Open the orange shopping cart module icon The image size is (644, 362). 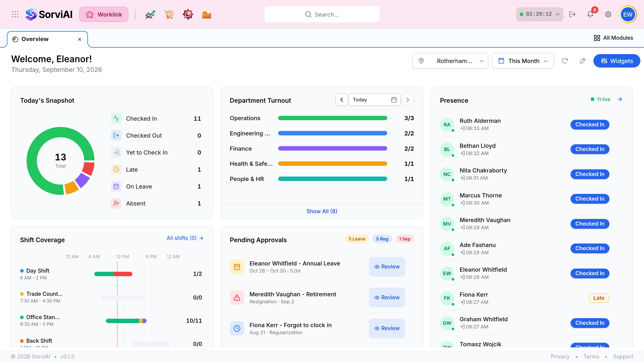tap(169, 14)
